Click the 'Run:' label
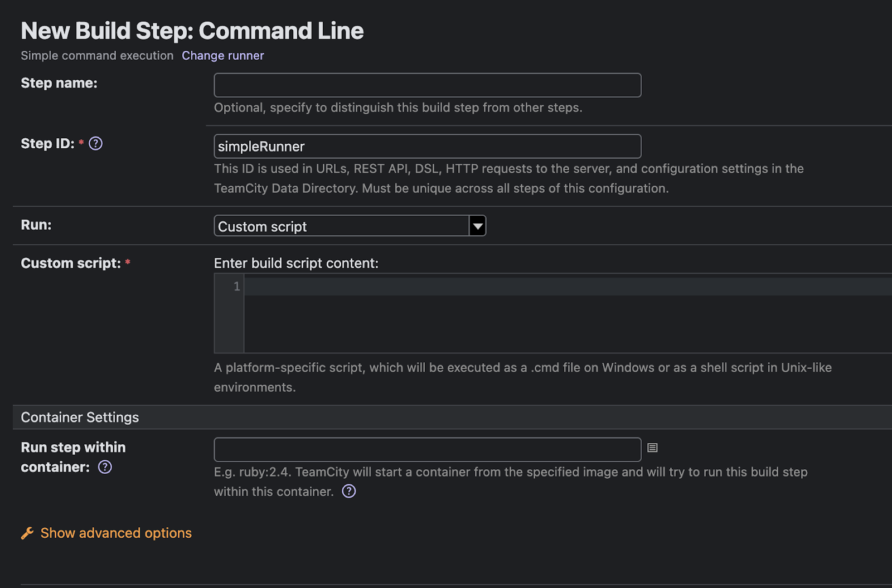This screenshot has width=892, height=588. 36,225
